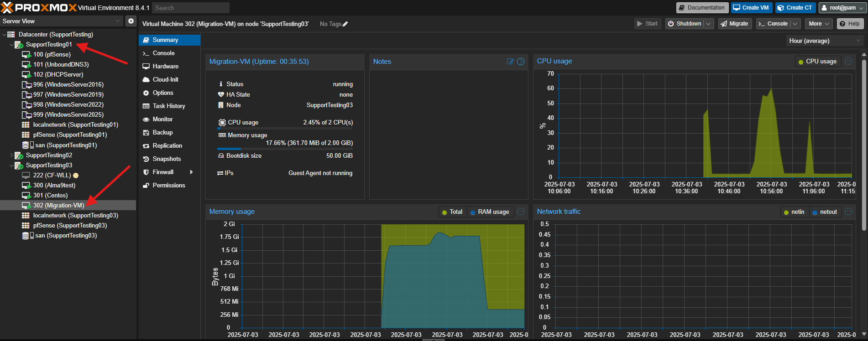Image resolution: width=868 pixels, height=341 pixels.
Task: Open the root@pam user menu
Action: [842, 8]
